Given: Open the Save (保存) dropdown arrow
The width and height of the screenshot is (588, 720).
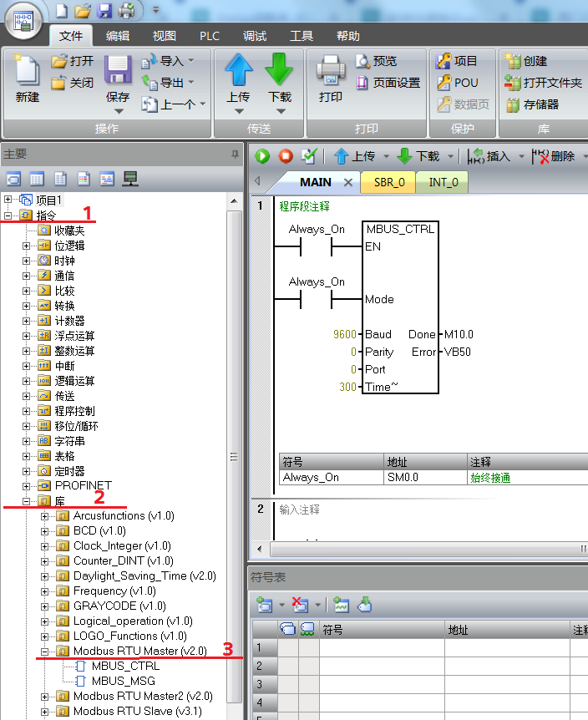Looking at the screenshot, I should pos(118,111).
